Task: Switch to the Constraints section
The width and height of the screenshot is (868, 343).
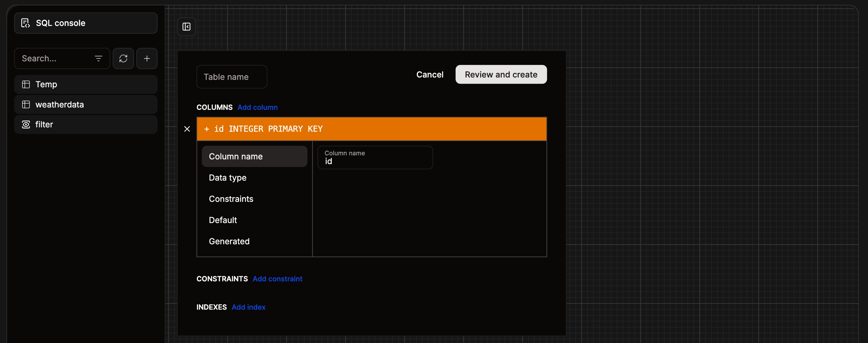Action: 231,199
